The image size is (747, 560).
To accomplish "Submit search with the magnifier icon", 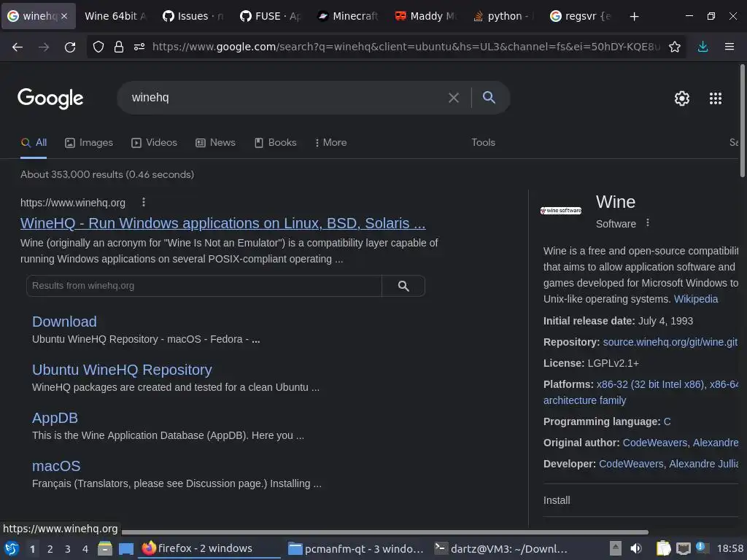I will point(489,97).
